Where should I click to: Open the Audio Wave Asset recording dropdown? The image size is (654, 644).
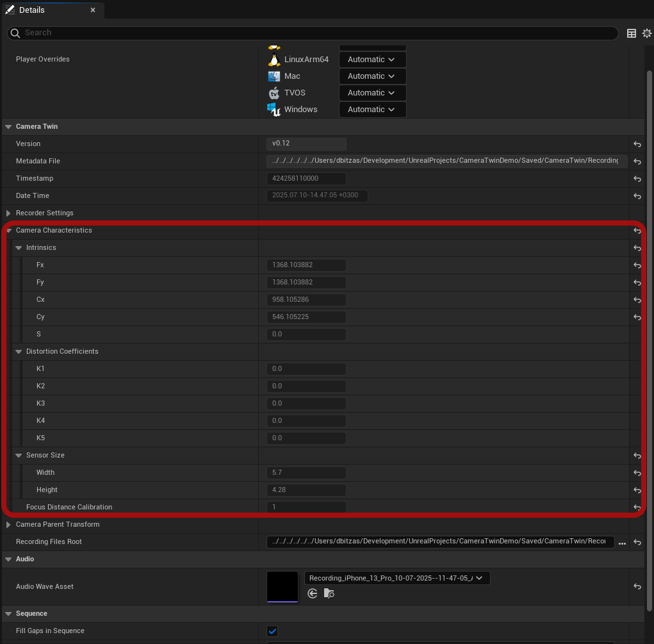click(x=397, y=578)
